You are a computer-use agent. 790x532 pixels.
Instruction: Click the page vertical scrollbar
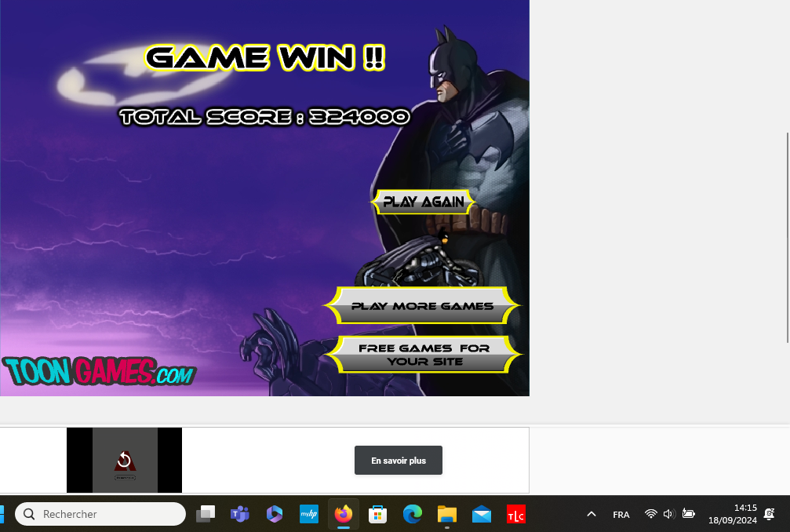pos(787,237)
